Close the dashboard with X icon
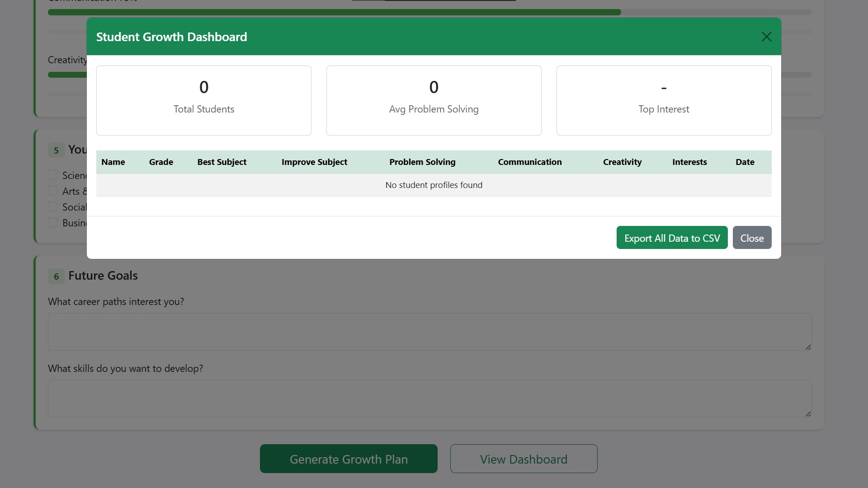 pyautogui.click(x=766, y=37)
